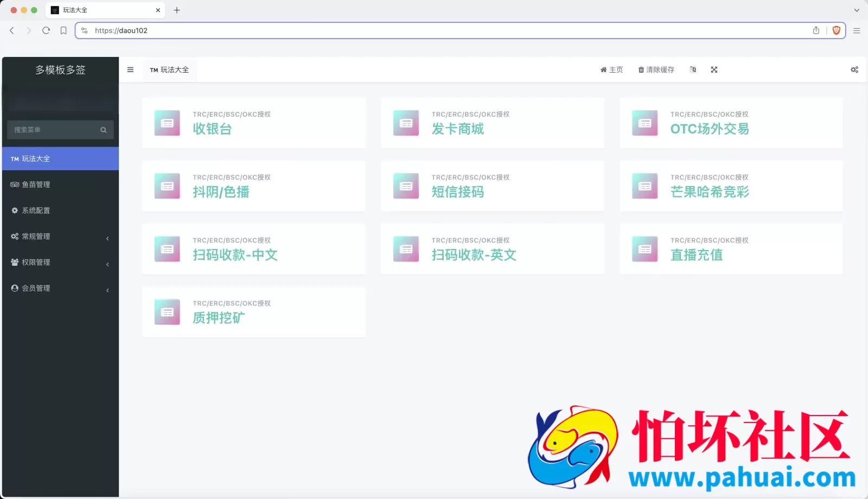Open the OTC场外交易 link

tap(710, 129)
